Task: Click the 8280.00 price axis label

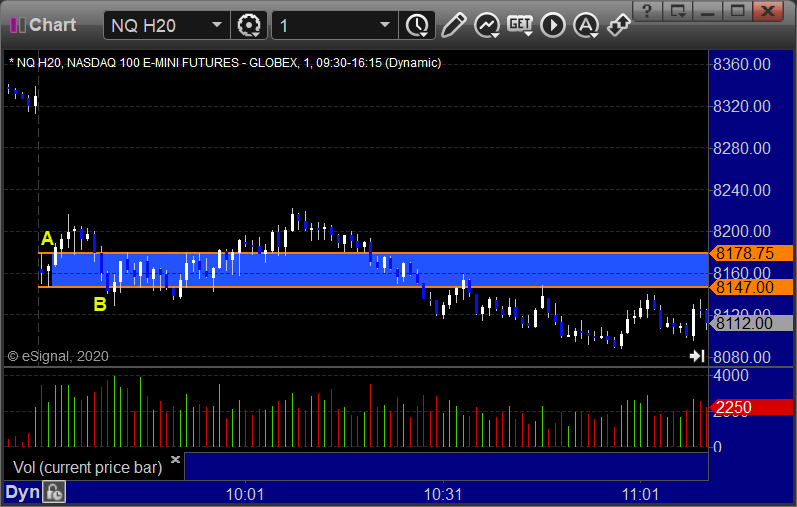Action: point(742,148)
